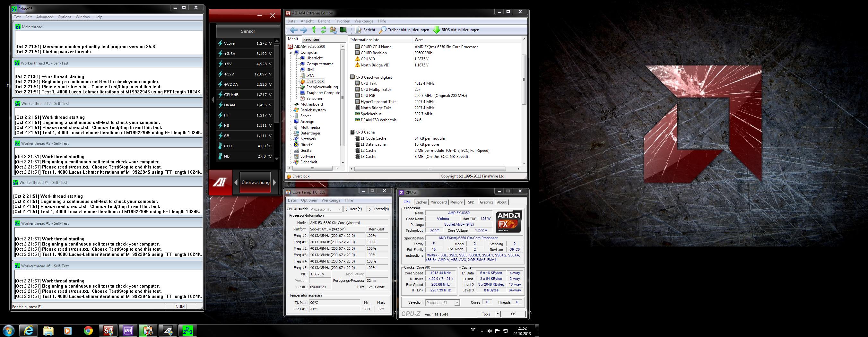Screen dimensions: 868x337
Task: Open the Ansicht menu in AIDA64
Action: coord(307,21)
